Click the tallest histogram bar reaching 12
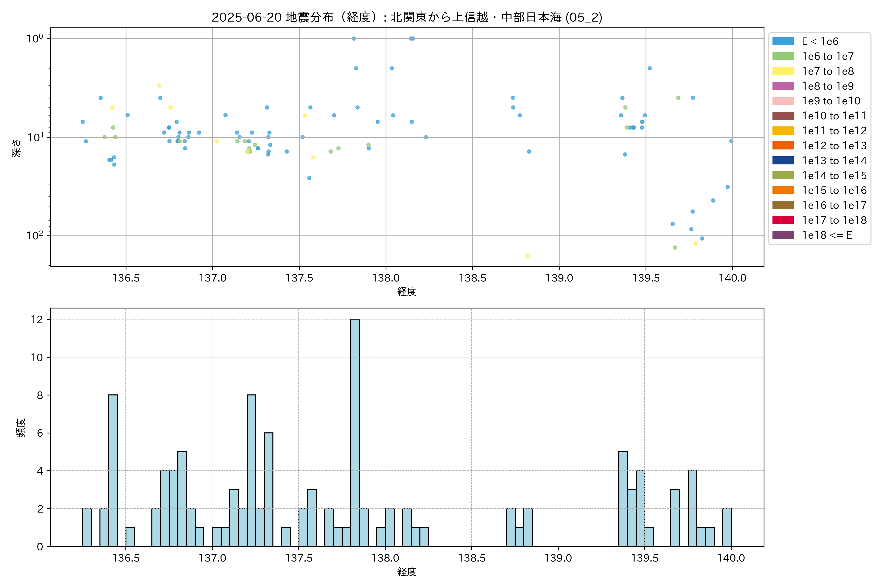 [355, 431]
